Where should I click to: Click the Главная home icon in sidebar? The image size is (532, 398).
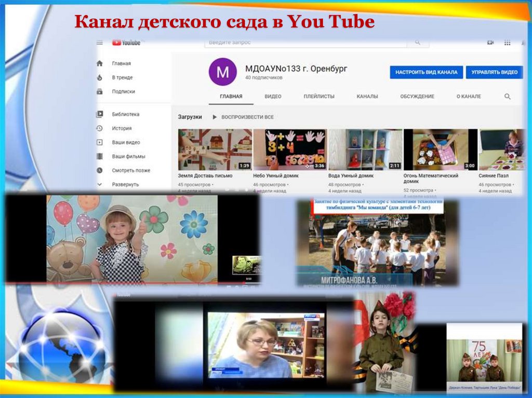tap(99, 63)
